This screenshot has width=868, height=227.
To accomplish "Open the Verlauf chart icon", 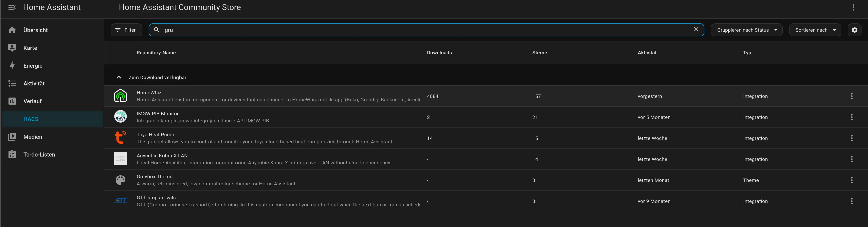I will tap(12, 101).
